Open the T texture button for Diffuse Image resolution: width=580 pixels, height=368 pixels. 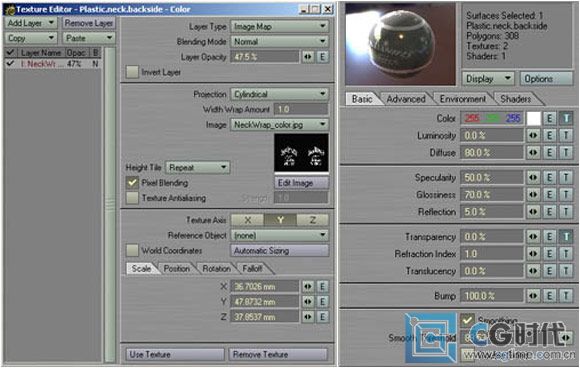pyautogui.click(x=566, y=152)
